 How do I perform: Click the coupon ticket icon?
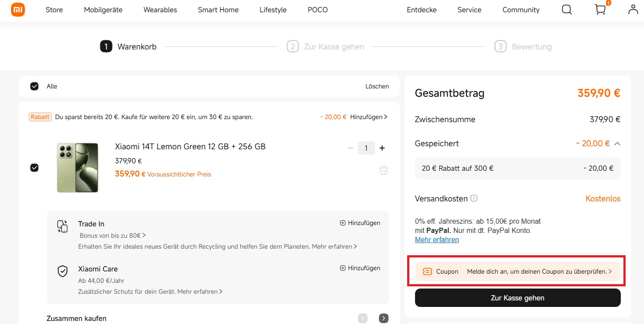(427, 271)
